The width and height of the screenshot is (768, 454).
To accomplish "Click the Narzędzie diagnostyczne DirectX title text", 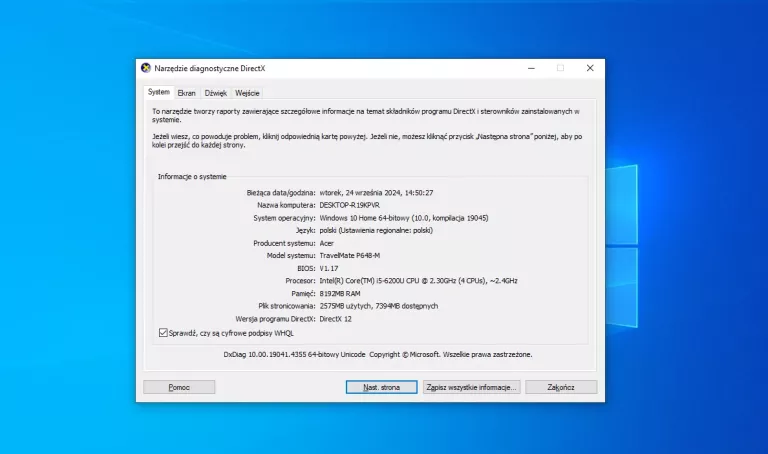I will point(210,68).
